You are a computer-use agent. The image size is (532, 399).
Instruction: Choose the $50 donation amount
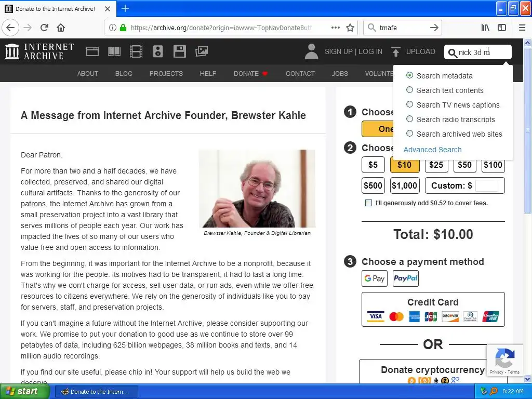pos(465,165)
